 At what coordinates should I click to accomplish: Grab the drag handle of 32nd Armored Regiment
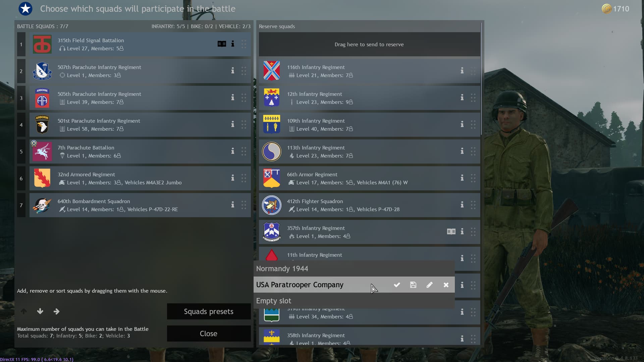(244, 178)
